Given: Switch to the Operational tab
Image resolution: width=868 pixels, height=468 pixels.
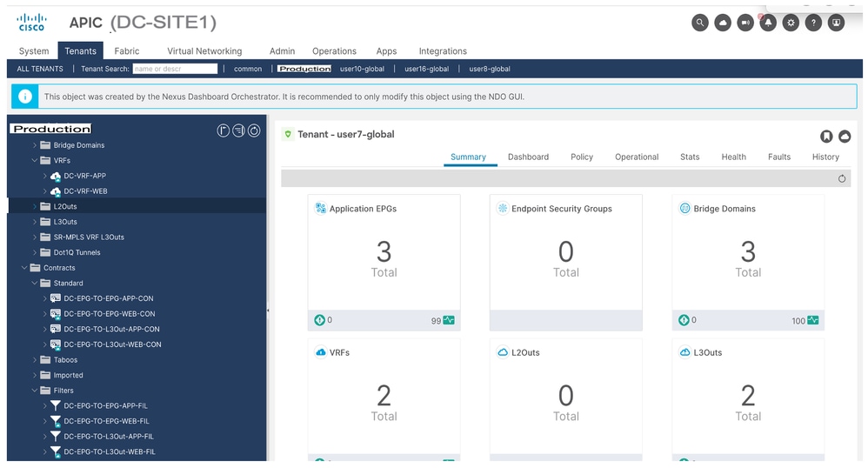Looking at the screenshot, I should [x=637, y=157].
